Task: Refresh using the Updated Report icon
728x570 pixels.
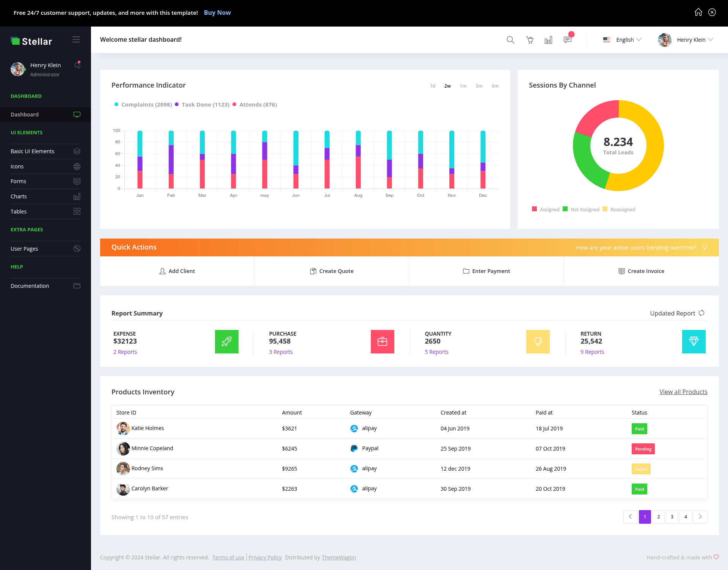Action: (x=701, y=313)
